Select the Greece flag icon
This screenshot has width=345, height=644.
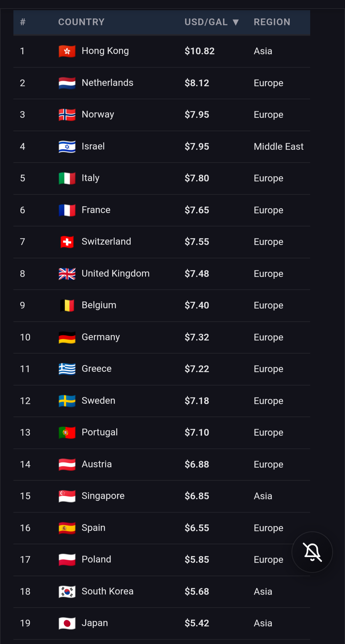tap(67, 369)
